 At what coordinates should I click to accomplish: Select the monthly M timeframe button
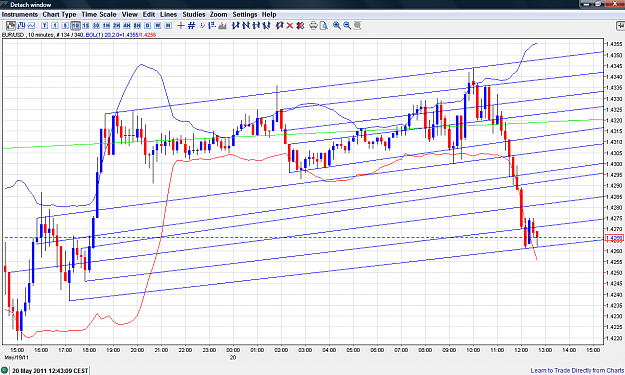[x=168, y=26]
